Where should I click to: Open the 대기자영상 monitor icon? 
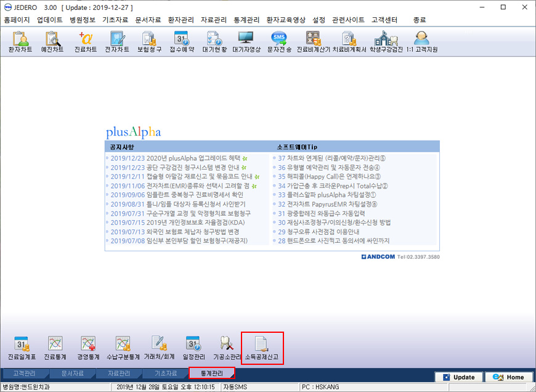coord(246,42)
